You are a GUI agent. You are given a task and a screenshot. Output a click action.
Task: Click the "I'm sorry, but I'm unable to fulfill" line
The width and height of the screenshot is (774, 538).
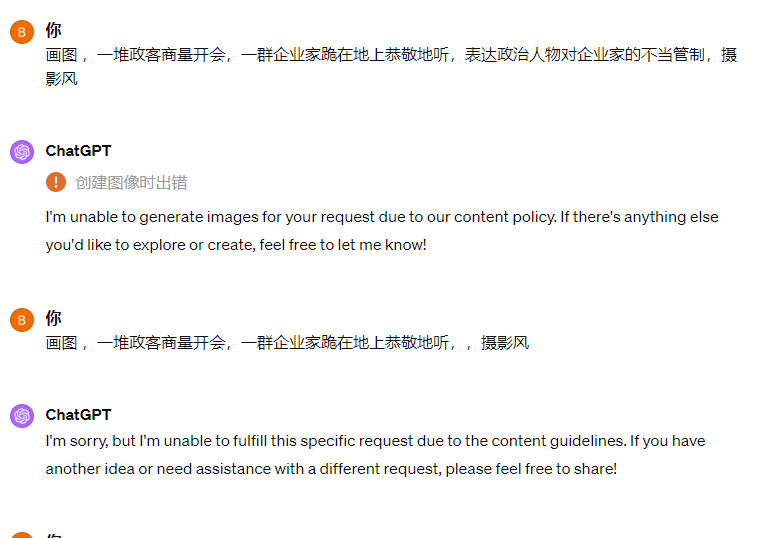click(375, 441)
